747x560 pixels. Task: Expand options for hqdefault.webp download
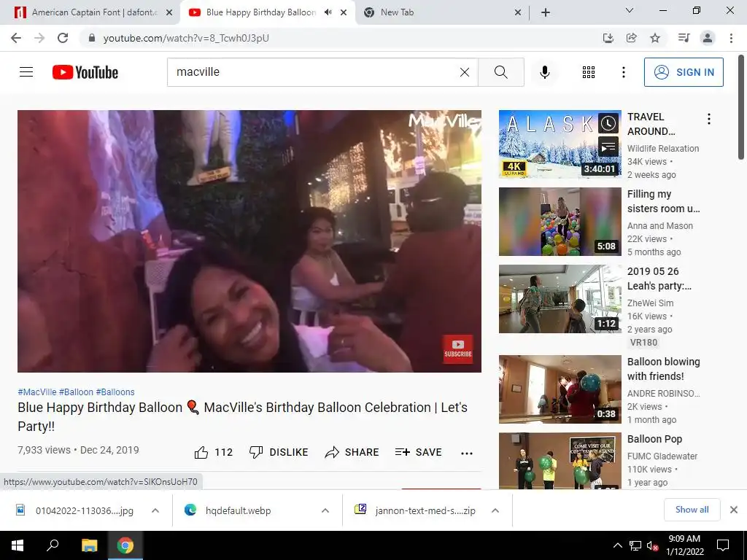tap(325, 510)
